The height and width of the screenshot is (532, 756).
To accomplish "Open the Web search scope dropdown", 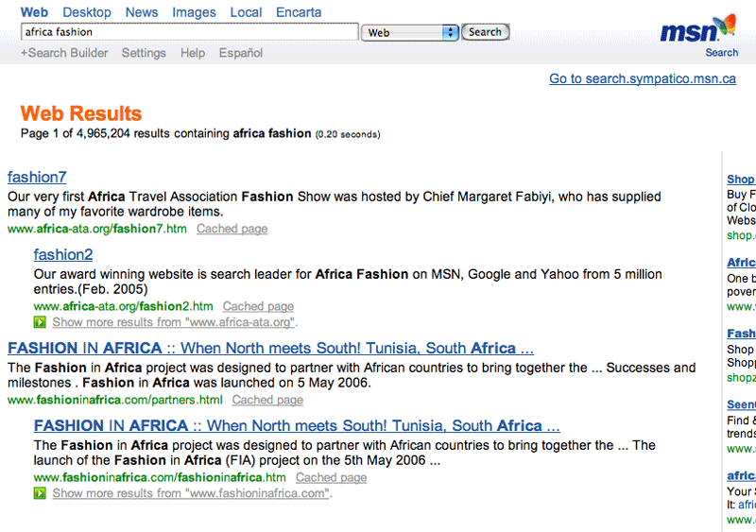I will 410,32.
